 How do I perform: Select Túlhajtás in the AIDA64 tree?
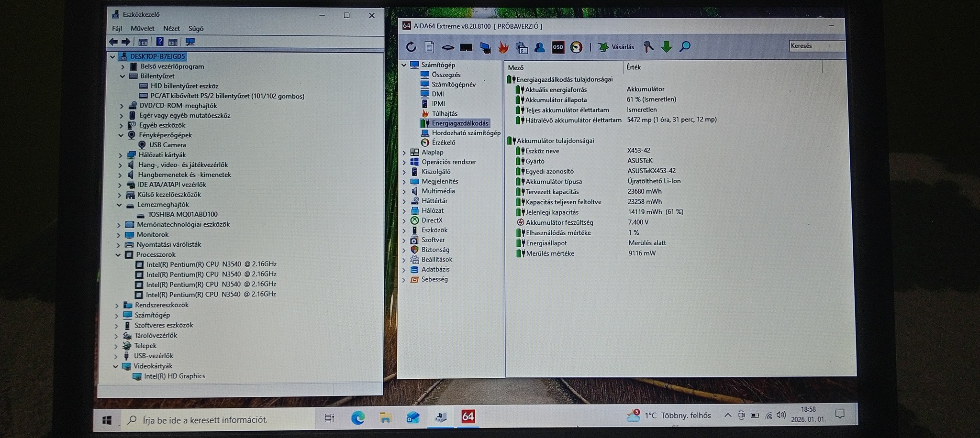[x=445, y=114]
